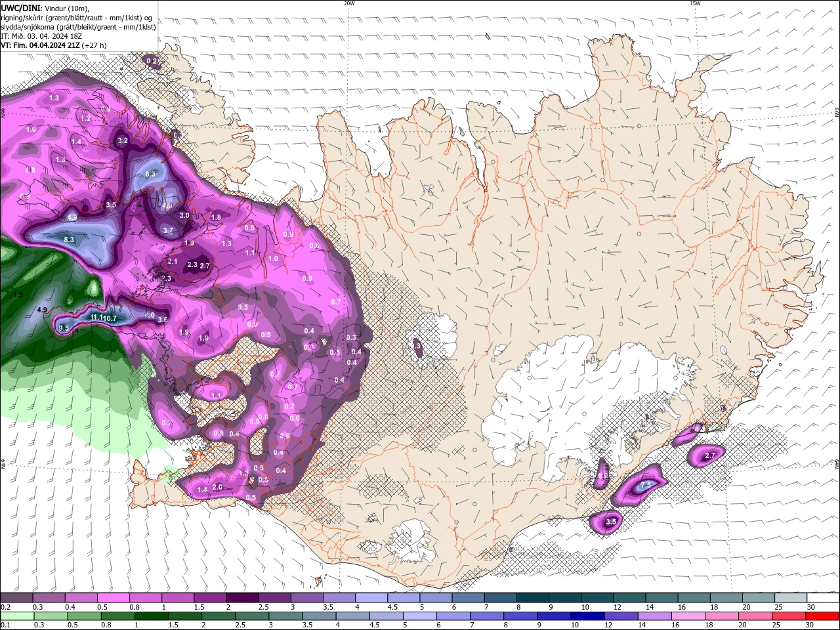The height and width of the screenshot is (630, 840).
Task: Select the 7.5 value off the southeast coast
Action: [646, 485]
